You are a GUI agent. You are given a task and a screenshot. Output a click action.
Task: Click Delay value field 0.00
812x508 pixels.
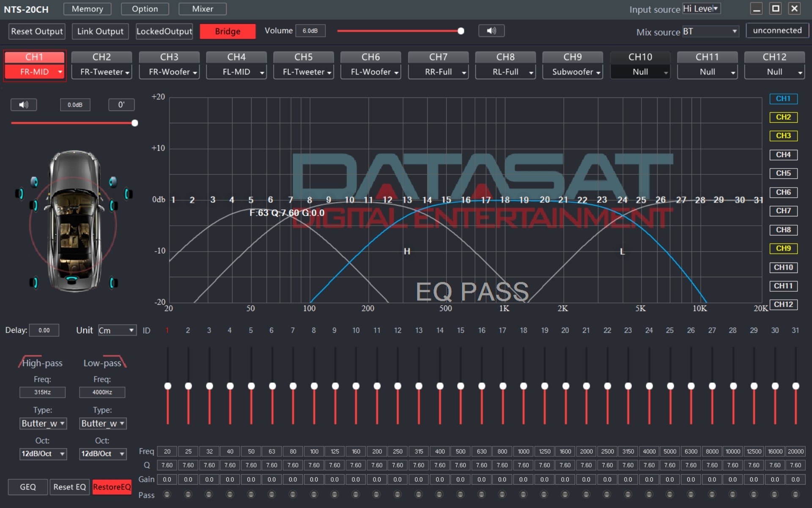pyautogui.click(x=44, y=330)
